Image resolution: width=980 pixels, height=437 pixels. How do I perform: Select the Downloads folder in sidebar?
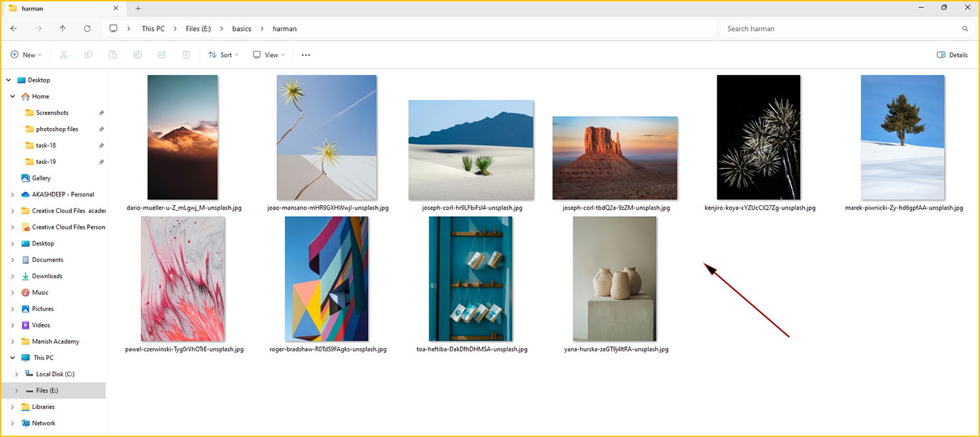47,276
